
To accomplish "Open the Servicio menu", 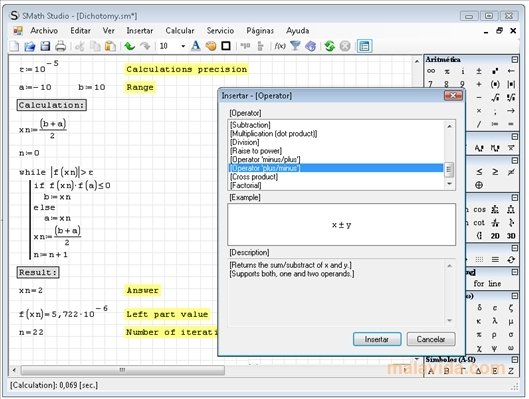I will point(220,30).
